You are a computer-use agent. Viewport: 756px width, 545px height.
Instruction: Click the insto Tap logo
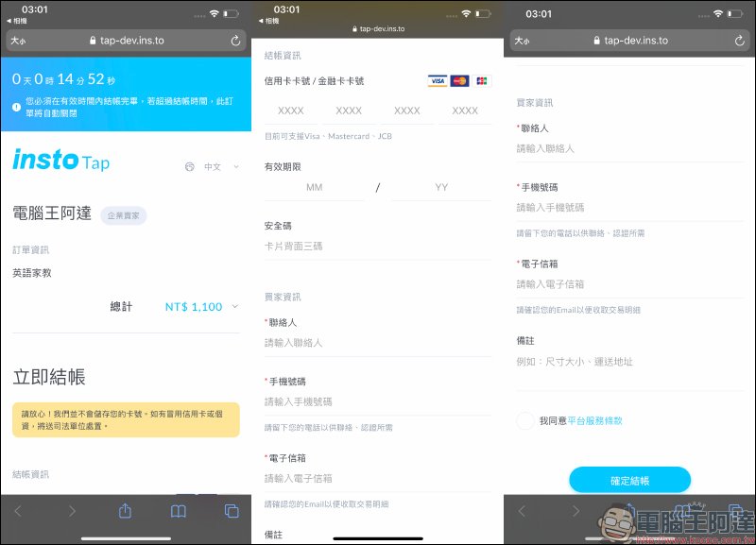pyautogui.click(x=61, y=160)
